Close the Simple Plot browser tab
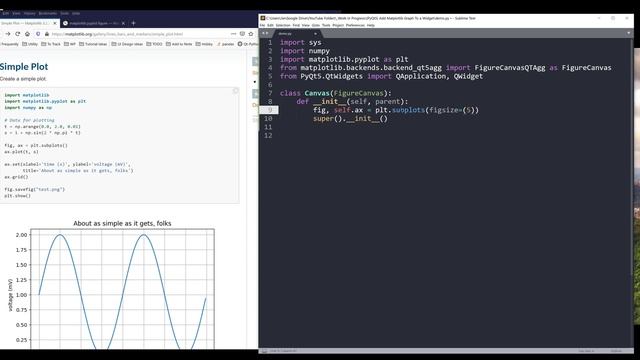 (55, 23)
